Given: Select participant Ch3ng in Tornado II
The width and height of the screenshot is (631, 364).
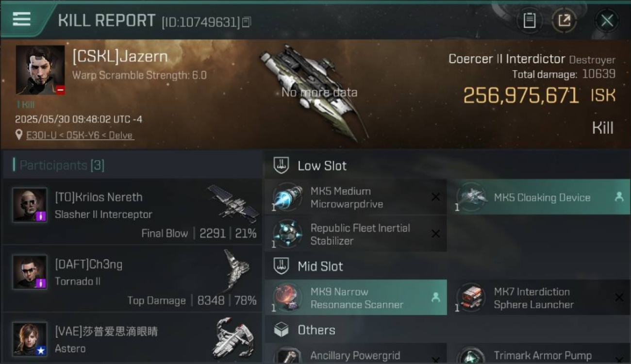Looking at the screenshot, I should point(133,279).
